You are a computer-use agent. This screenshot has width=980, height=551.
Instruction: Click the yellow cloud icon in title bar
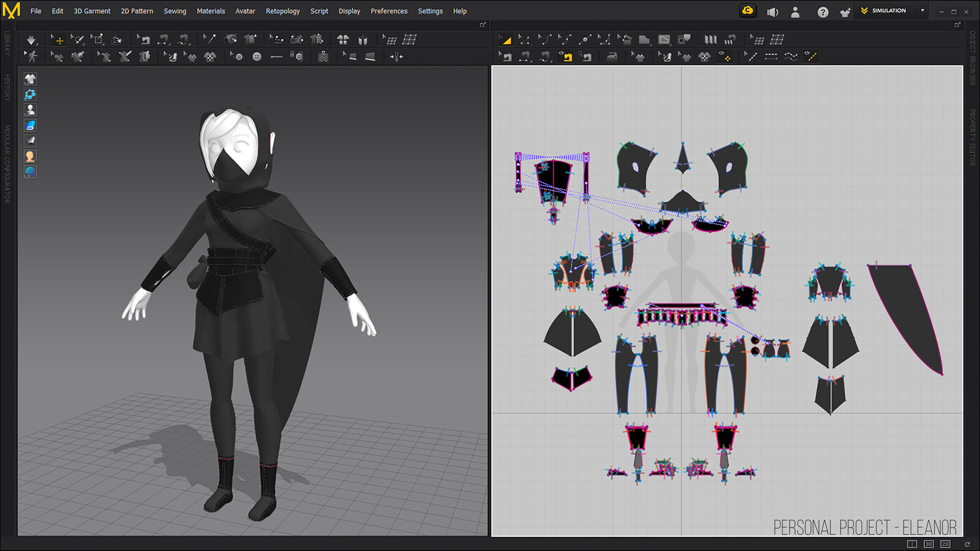tap(748, 11)
